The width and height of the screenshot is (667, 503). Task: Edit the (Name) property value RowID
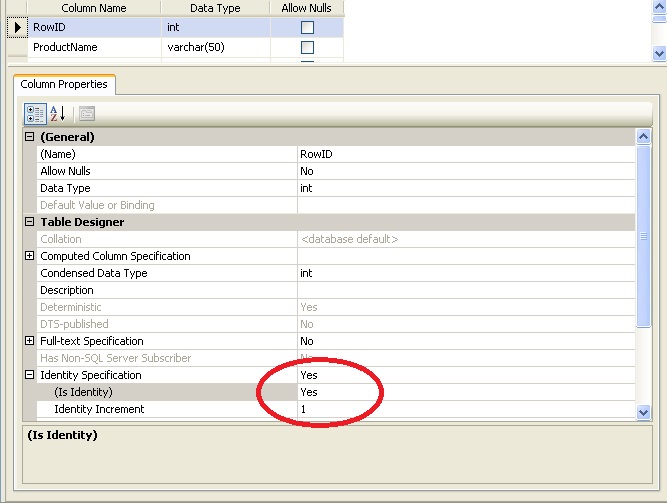tap(466, 154)
